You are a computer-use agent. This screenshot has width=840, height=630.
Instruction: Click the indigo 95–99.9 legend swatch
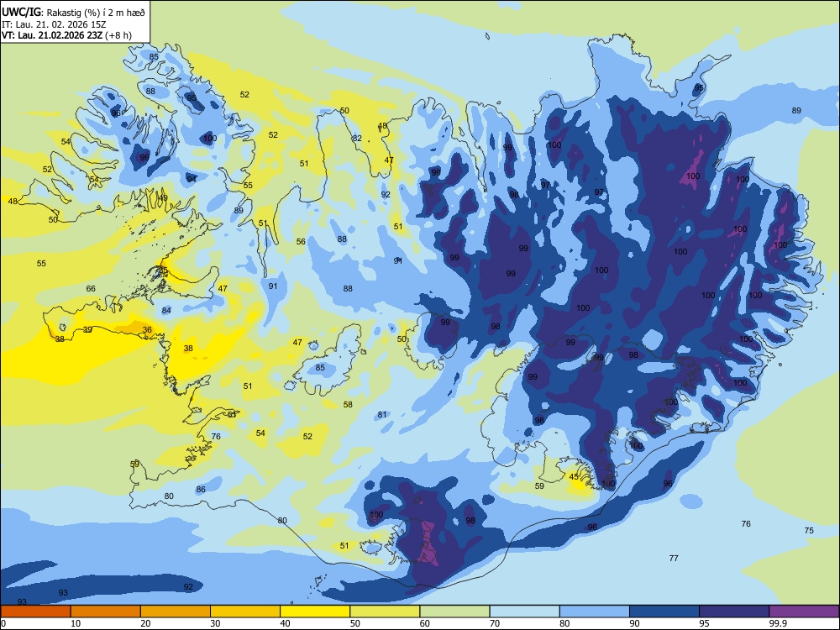click(734, 612)
